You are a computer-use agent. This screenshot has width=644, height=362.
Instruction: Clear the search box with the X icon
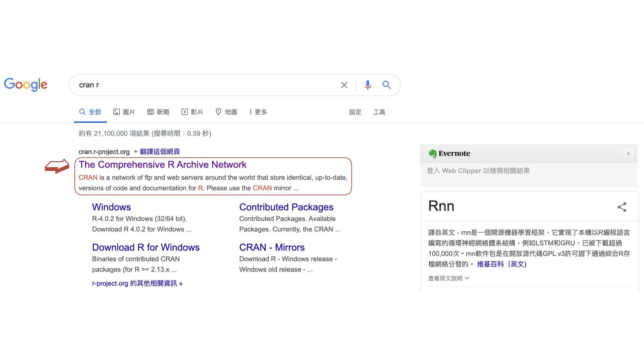point(344,85)
